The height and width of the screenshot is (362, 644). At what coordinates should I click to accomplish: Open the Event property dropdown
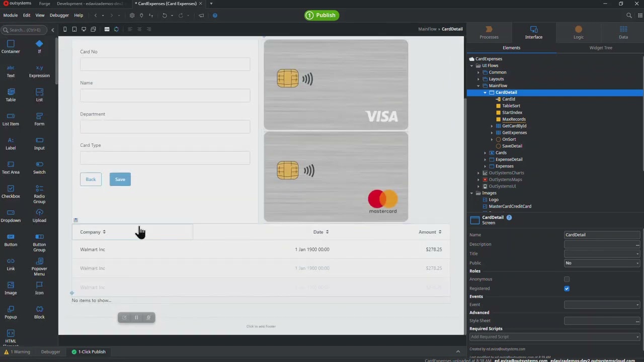pos(603,305)
